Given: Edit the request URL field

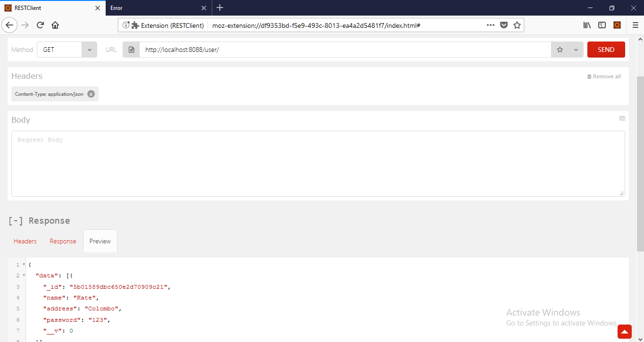Looking at the screenshot, I should point(345,50).
